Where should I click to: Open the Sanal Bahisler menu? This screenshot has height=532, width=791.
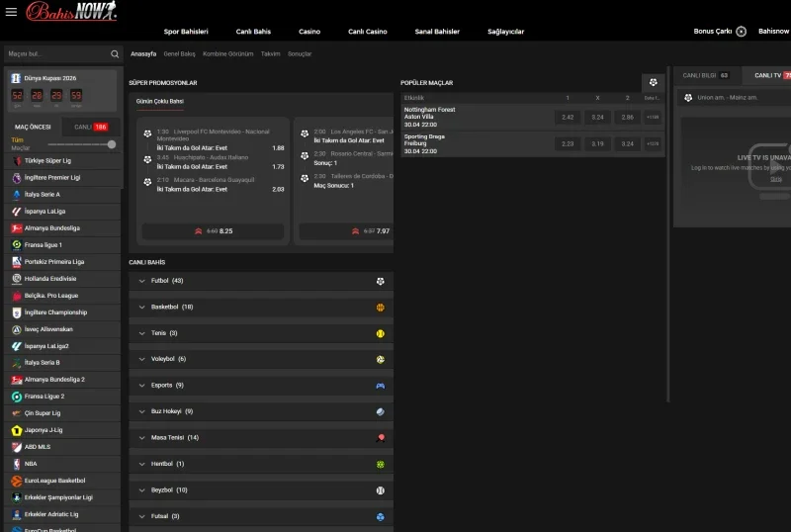(437, 32)
